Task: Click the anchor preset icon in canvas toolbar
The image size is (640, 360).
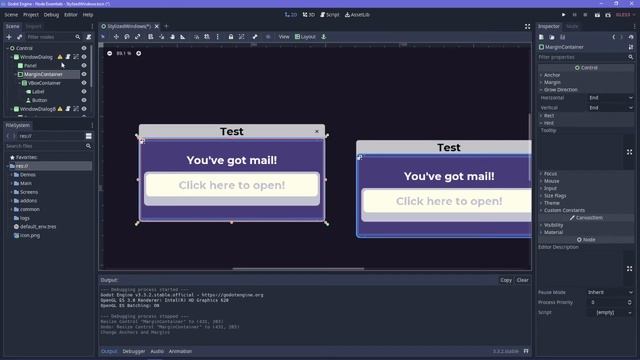Action: (324, 37)
